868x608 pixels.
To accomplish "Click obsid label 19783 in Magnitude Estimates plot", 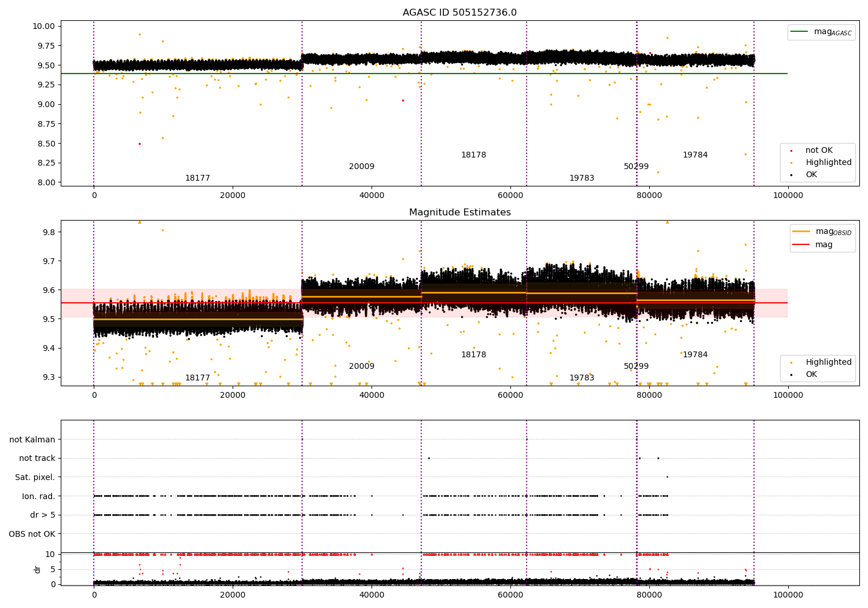I will (x=582, y=378).
